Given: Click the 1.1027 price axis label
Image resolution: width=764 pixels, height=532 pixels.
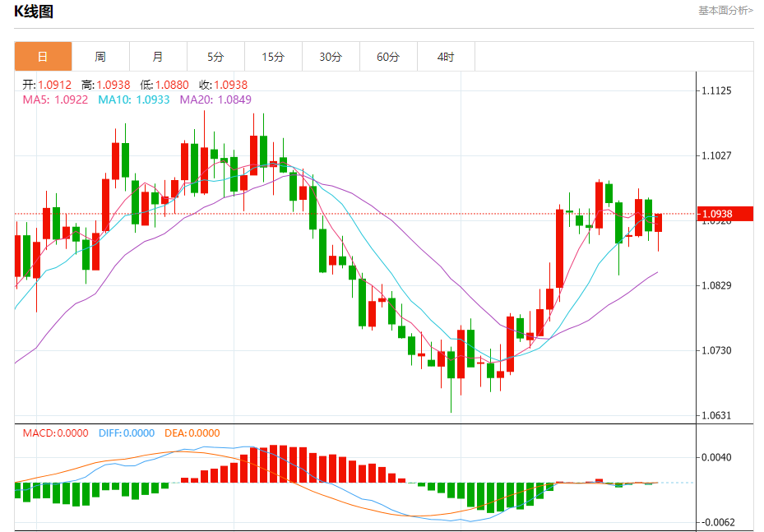Looking at the screenshot, I should tap(716, 155).
